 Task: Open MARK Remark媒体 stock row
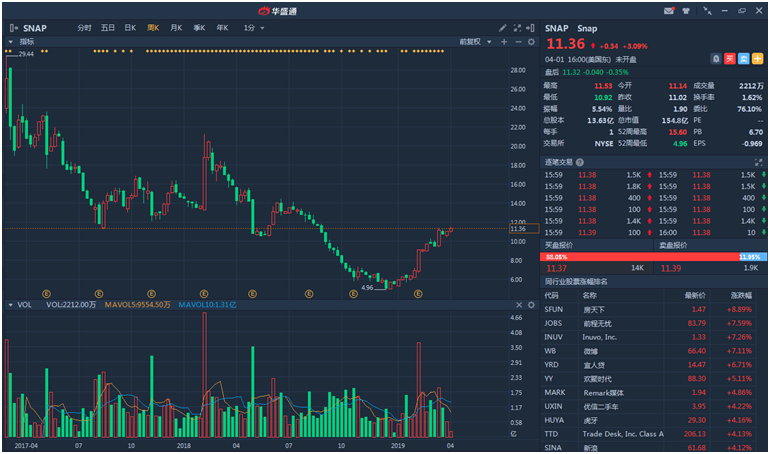[x=653, y=393]
